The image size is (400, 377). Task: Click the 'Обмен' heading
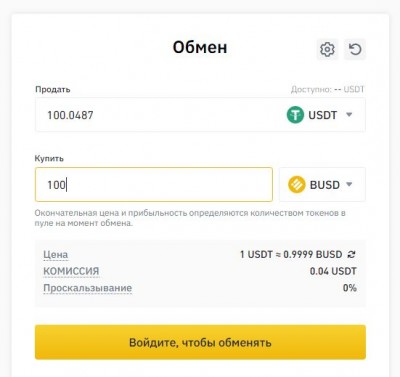pos(200,47)
